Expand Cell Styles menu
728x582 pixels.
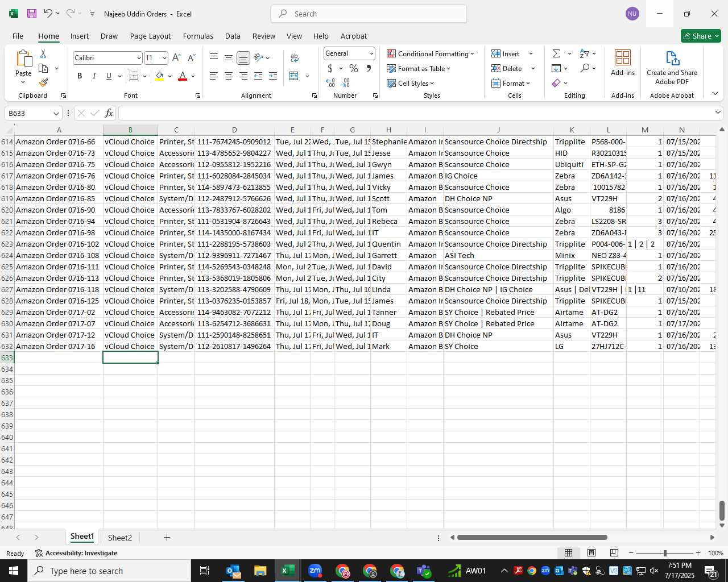point(411,83)
